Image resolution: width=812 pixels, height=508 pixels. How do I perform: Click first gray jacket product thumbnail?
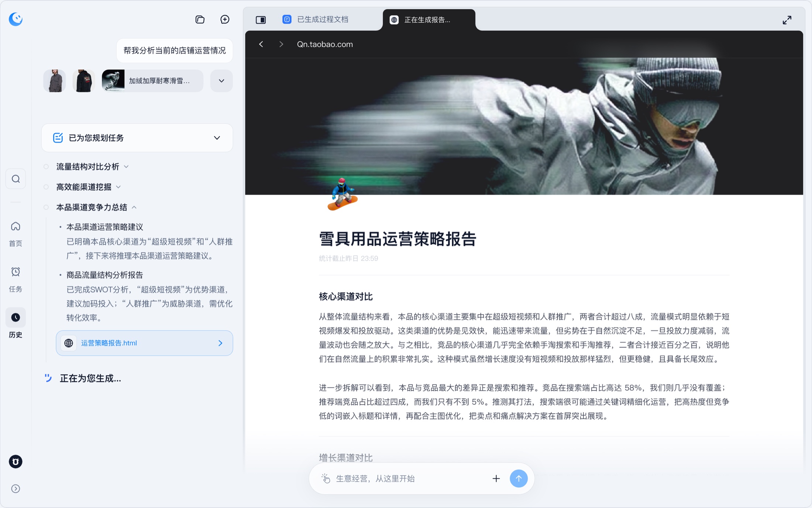click(55, 81)
